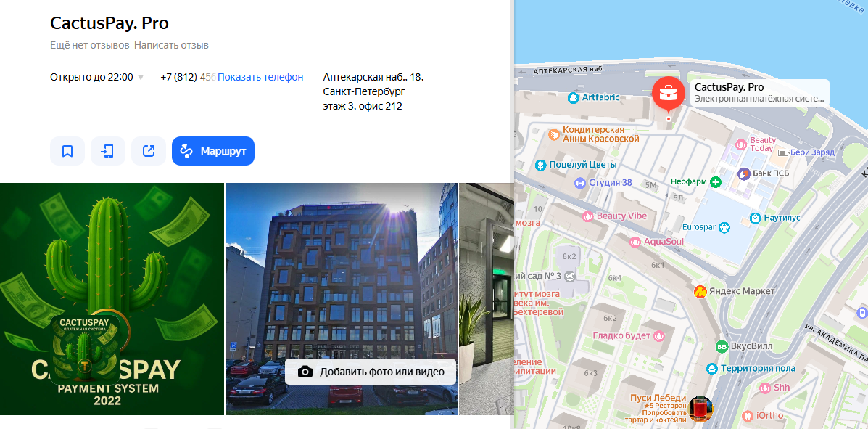Screen dimensions: 868x429
Task: Select the Artfabric map marker icon
Action: [574, 98]
